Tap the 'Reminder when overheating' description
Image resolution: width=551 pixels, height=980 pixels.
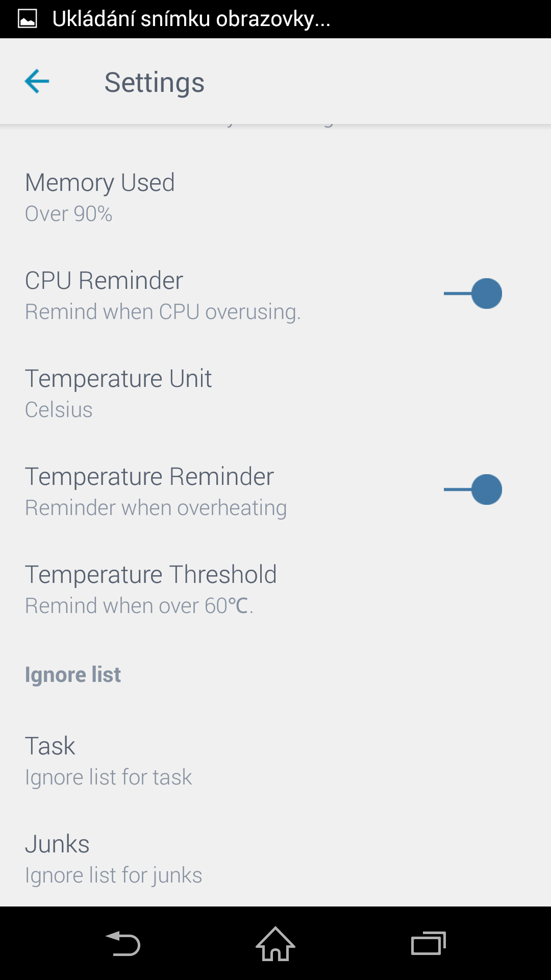[156, 508]
